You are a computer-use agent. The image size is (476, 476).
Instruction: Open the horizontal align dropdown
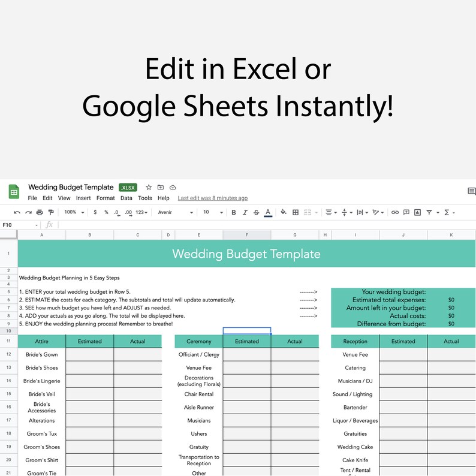(x=331, y=212)
